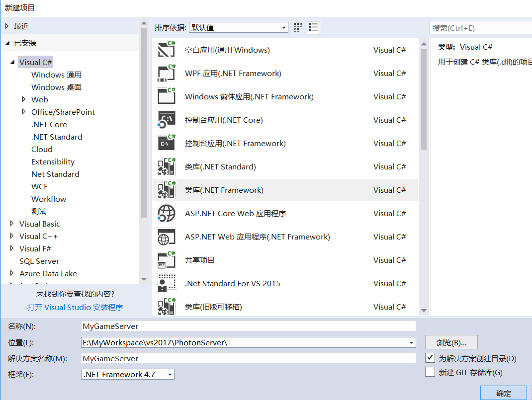Click the 类库(旧版可移植) template icon
The image size is (532, 400).
pos(166,307)
